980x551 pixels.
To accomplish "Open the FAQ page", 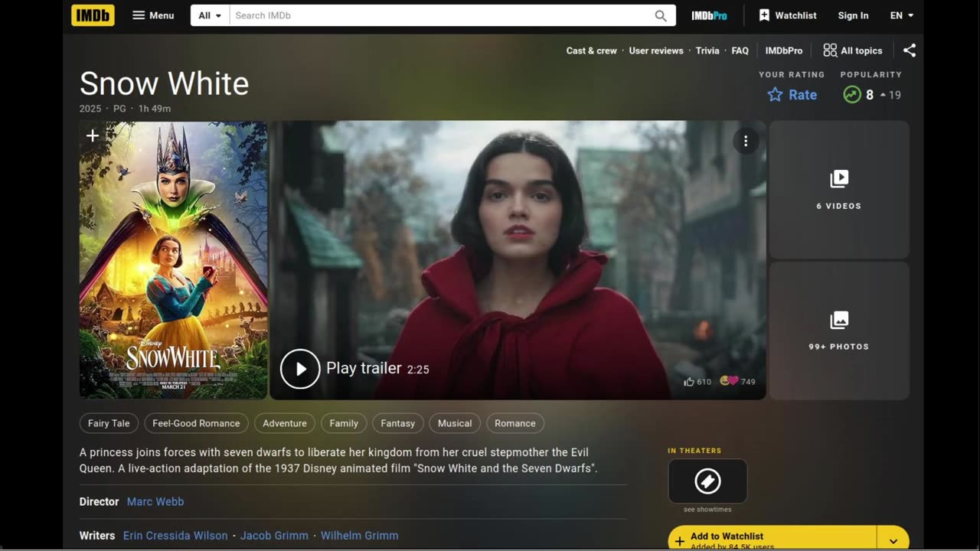I will pyautogui.click(x=740, y=51).
